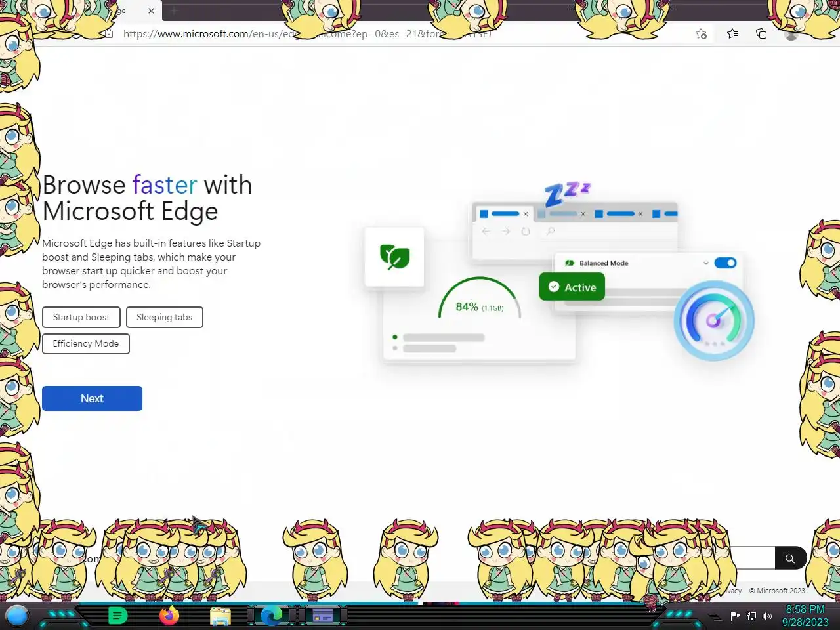This screenshot has height=630, width=840.
Task: Click the Edge address bar URL
Action: click(x=307, y=33)
